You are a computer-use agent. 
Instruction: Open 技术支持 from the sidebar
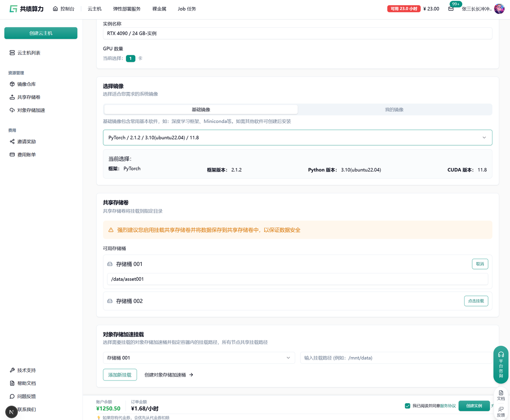click(x=26, y=370)
